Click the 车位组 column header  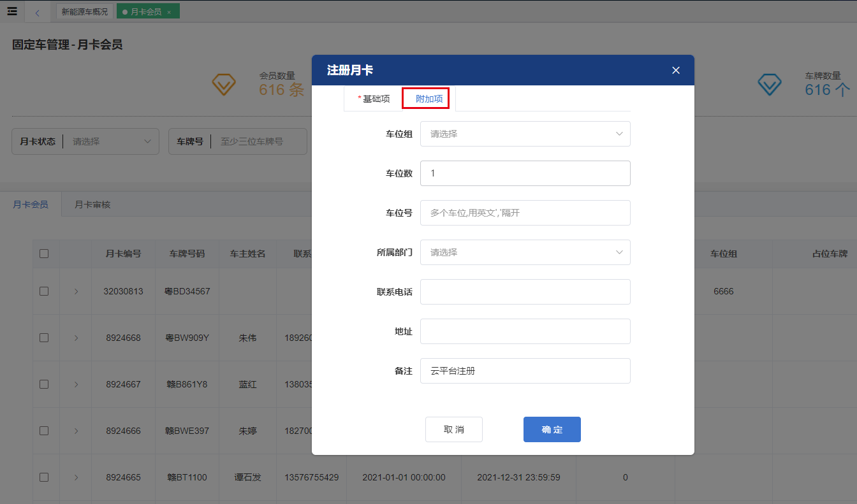click(x=724, y=254)
